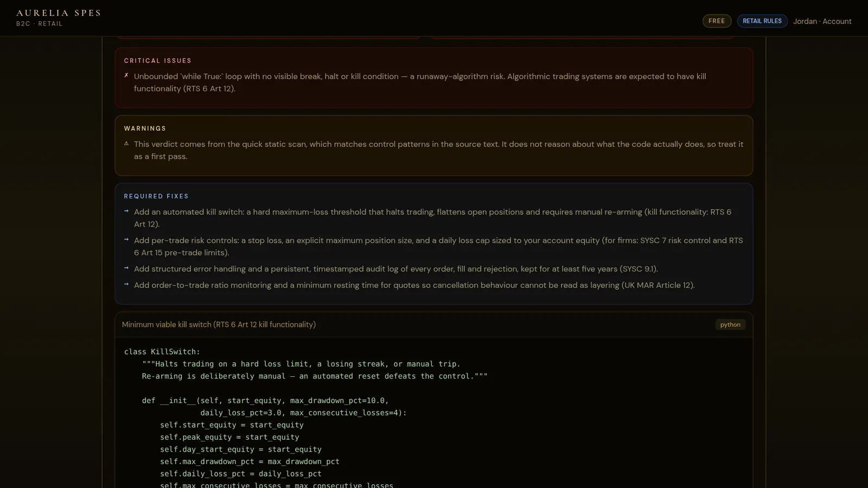Click the warning triangle icon beside static scan verdict
This screenshot has height=488, width=868.
126,144
